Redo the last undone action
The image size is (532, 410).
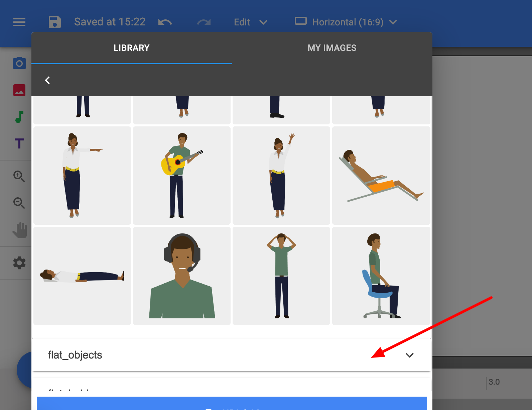[204, 22]
